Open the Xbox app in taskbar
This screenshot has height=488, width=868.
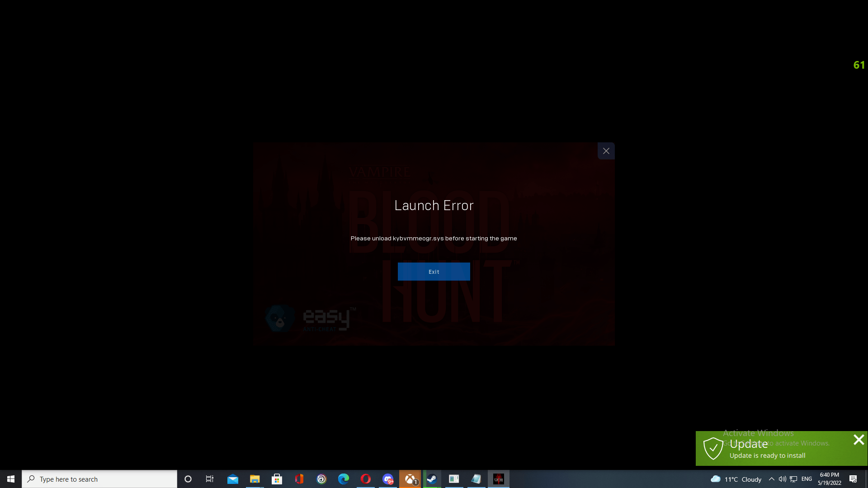(x=410, y=479)
